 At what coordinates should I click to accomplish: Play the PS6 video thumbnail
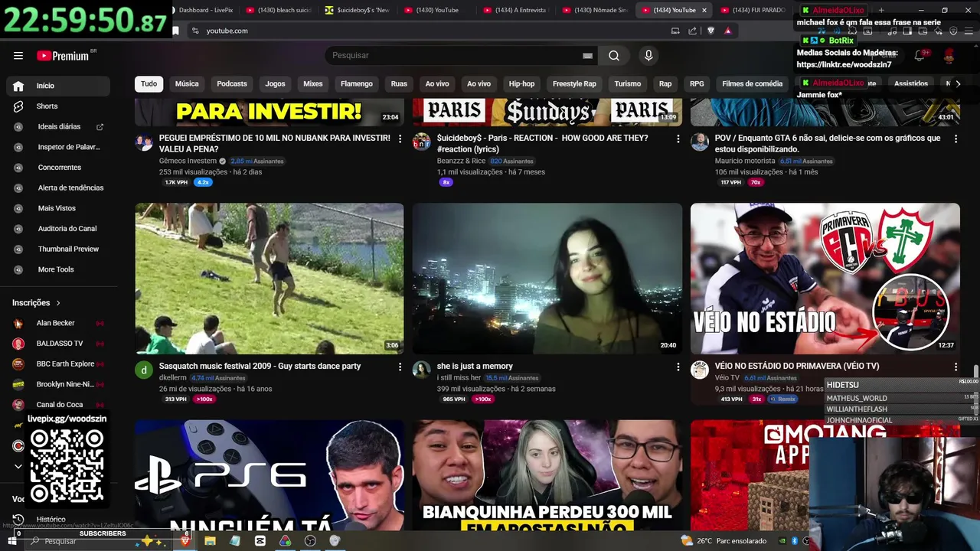[x=269, y=475]
